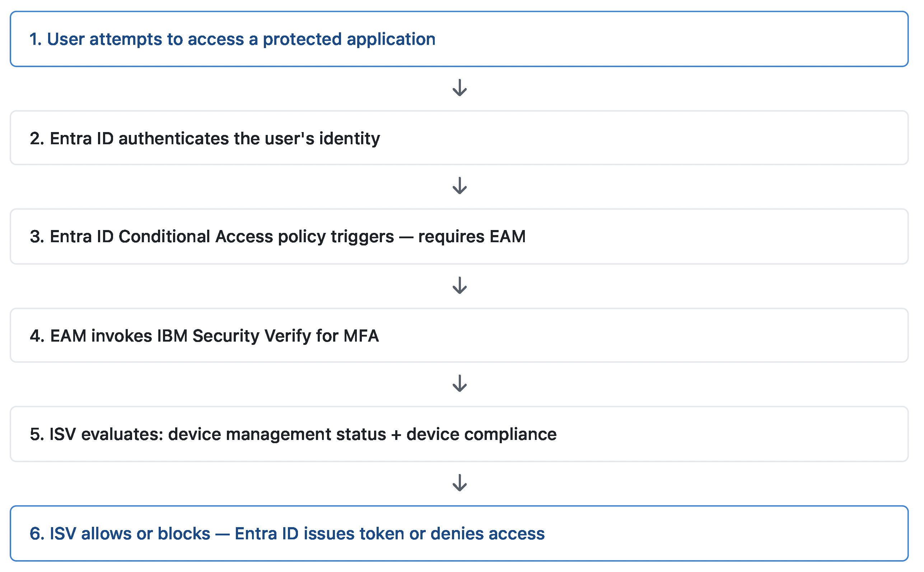Select step 3 'Entra ID Conditional Access policy triggers'
The image size is (924, 572).
459,236
